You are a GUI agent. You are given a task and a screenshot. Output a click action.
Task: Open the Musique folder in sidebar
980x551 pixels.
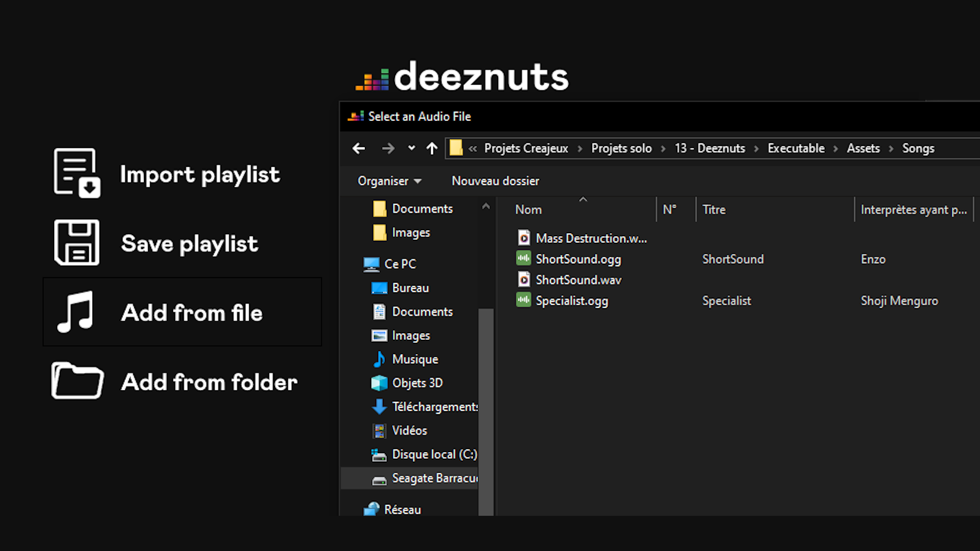point(414,359)
